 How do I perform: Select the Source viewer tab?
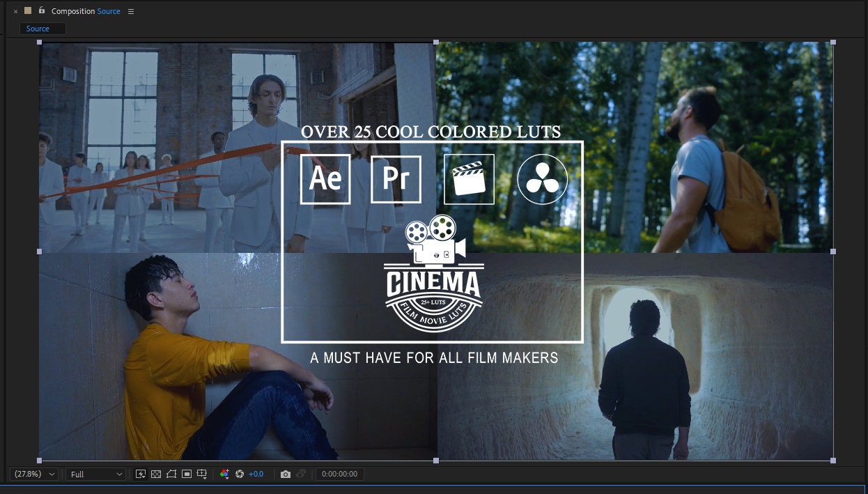coord(38,29)
